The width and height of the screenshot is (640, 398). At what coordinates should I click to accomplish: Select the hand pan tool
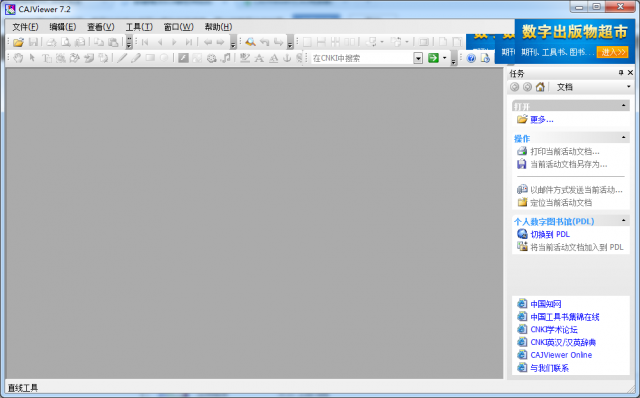[18, 58]
